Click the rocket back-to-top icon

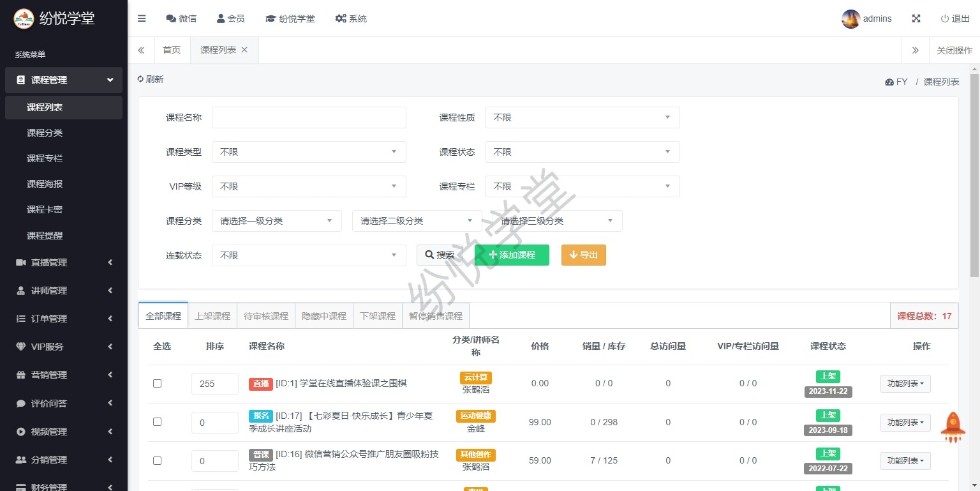[x=953, y=427]
